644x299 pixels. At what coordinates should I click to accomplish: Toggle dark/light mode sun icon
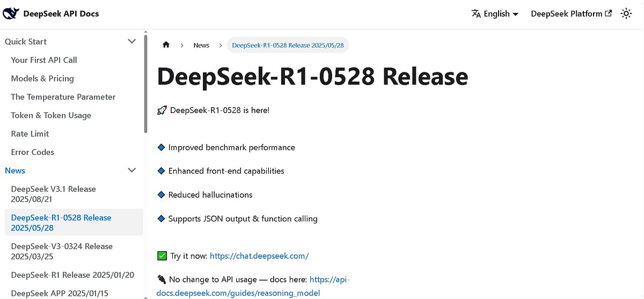tap(626, 14)
